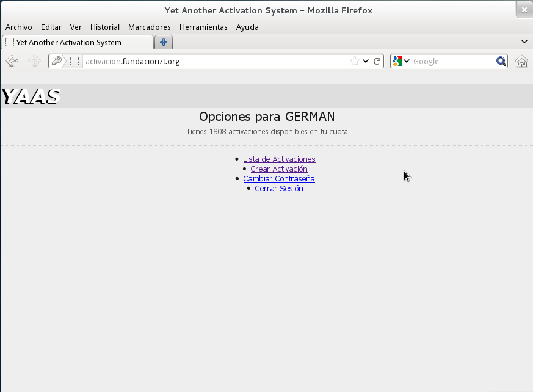
Task: Open the Herramientas menu
Action: click(x=203, y=27)
